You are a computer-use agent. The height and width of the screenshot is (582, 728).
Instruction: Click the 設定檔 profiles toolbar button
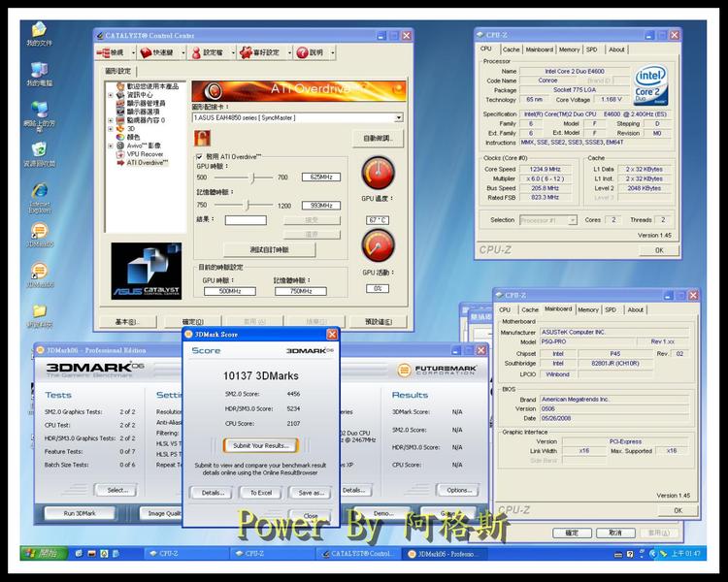(209, 52)
